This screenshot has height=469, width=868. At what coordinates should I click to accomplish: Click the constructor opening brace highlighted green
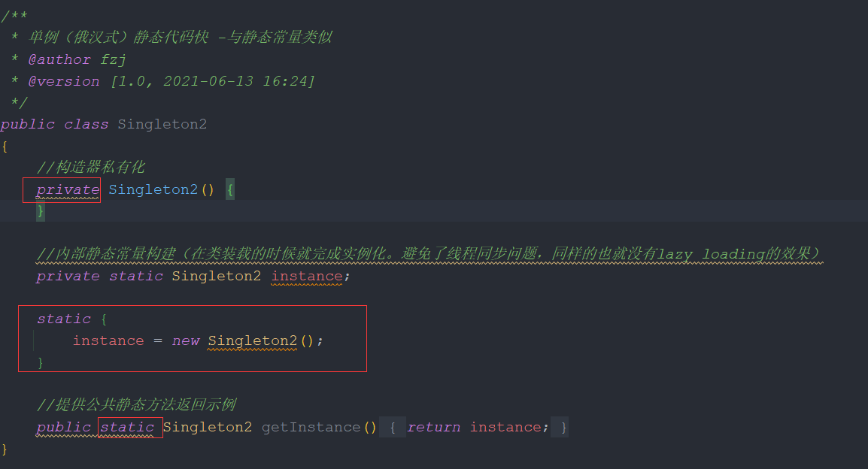[230, 189]
